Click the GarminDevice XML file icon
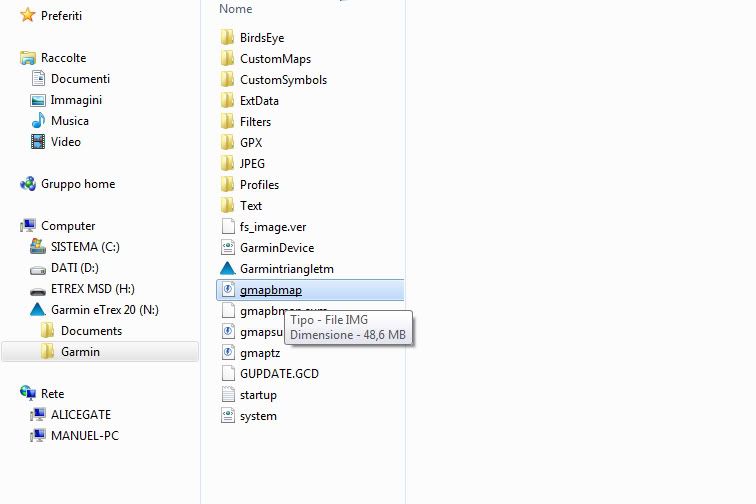756x504 pixels. pos(228,247)
